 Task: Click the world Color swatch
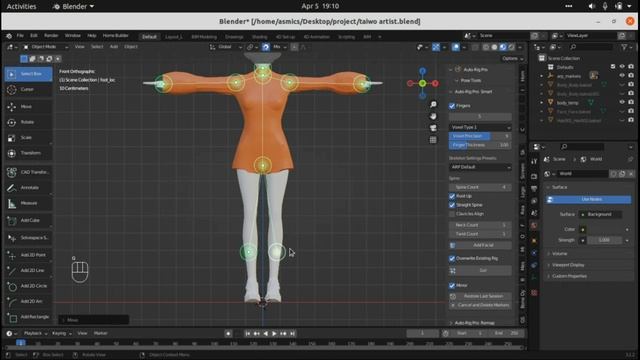582,229
